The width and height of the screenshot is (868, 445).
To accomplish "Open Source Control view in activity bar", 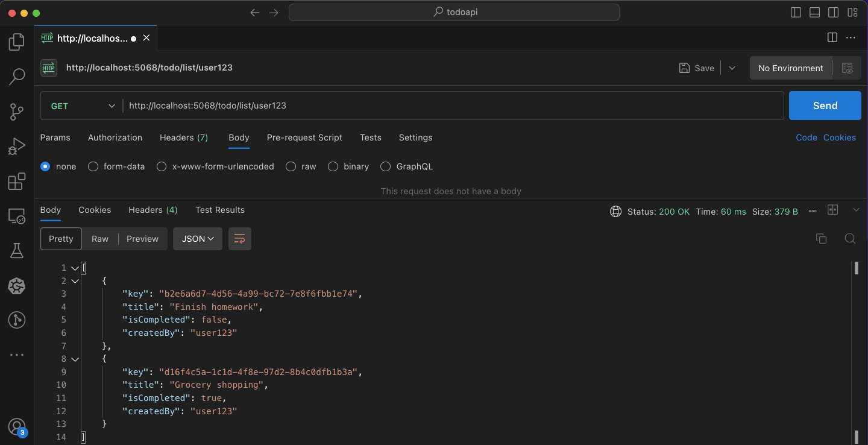I will pos(17,112).
